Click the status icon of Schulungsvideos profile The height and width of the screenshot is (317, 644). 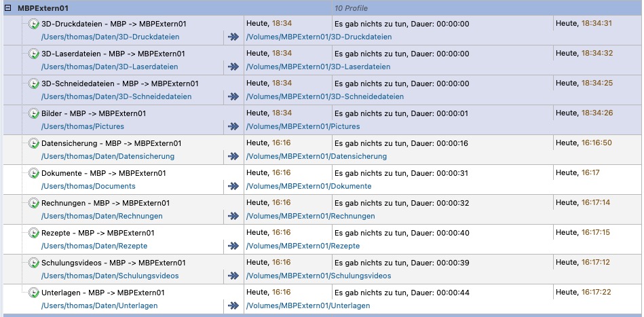coord(34,263)
